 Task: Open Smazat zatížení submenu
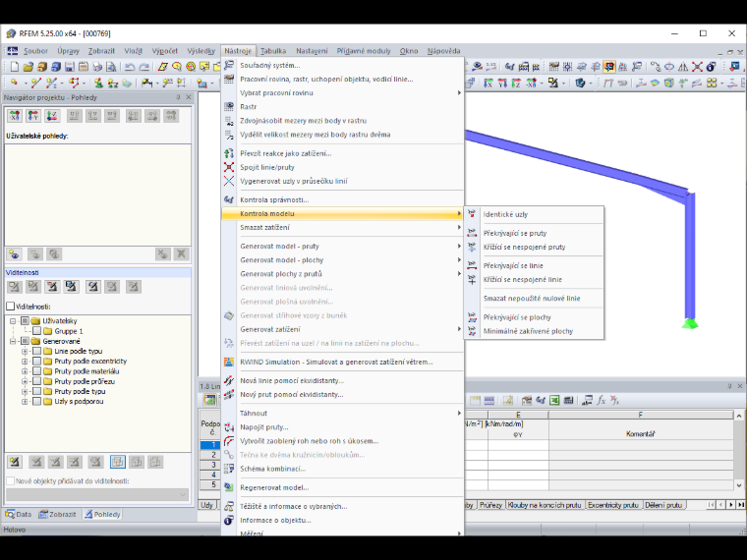tap(342, 227)
